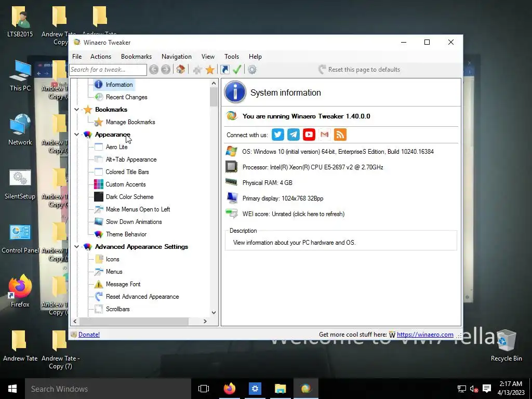Click the WEI score icon

pos(231,214)
